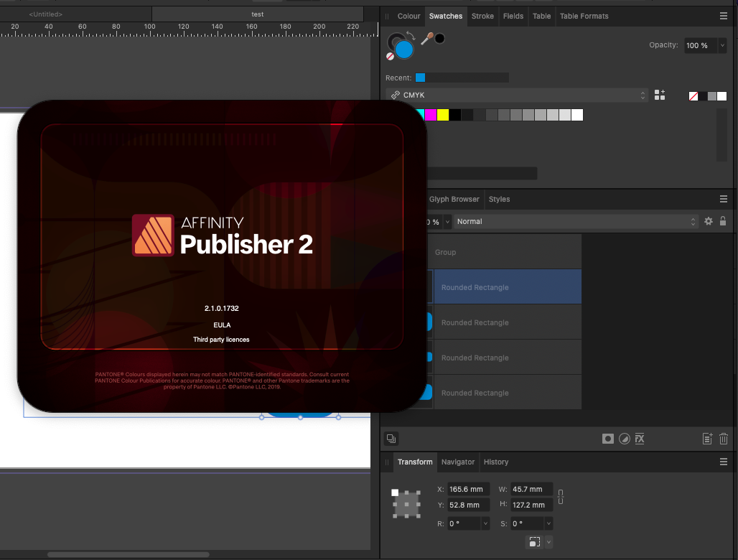The height and width of the screenshot is (560, 738).
Task: Toggle the layer lock padlock
Action: (723, 220)
